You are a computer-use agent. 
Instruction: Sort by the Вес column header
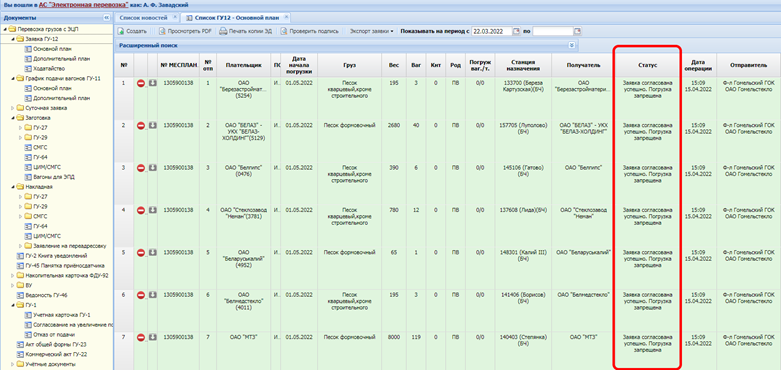point(393,65)
